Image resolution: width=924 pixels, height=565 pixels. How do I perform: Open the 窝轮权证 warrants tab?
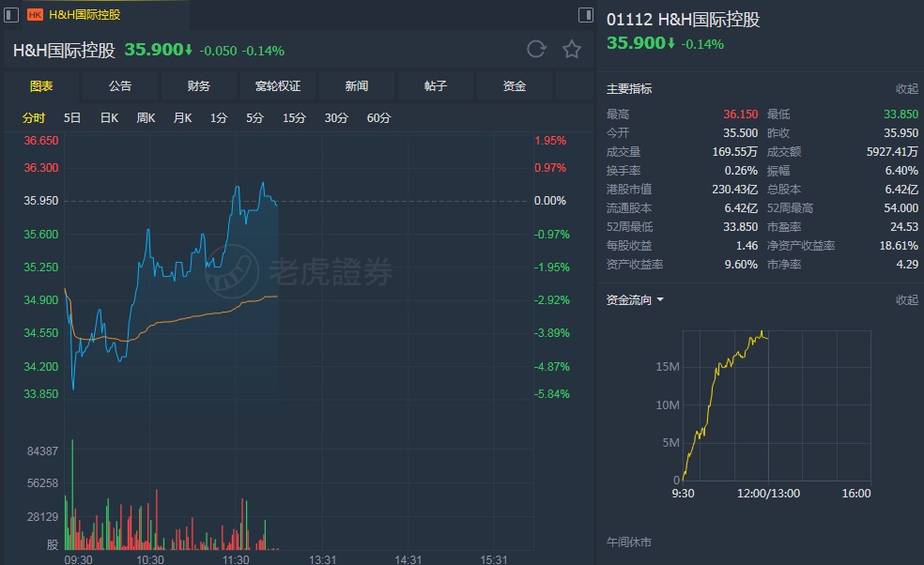coord(278,86)
